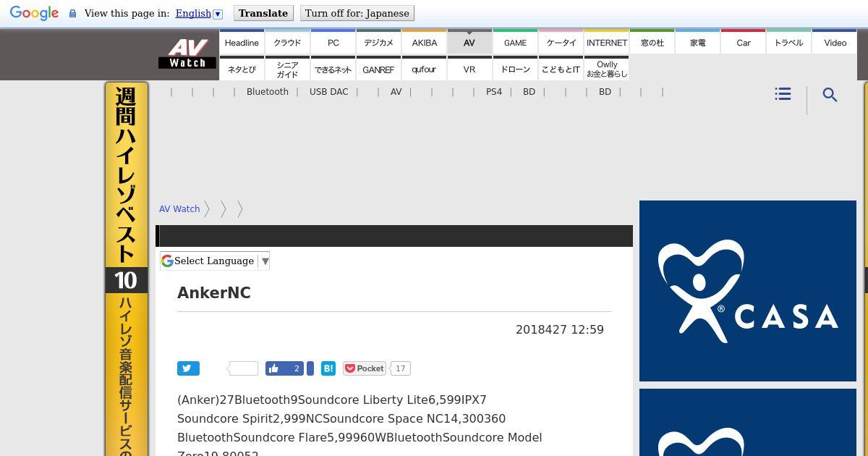868x456 pixels.
Task: Go to the 家電 tab
Action: coord(698,42)
